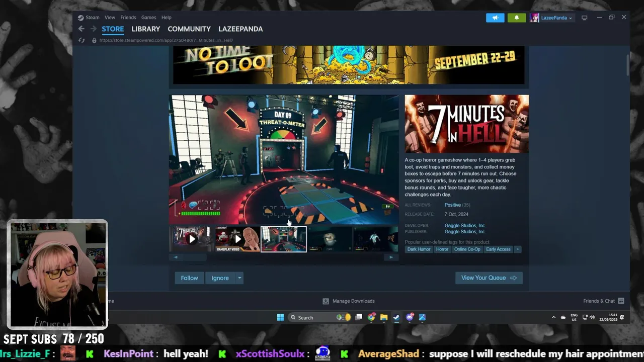The height and width of the screenshot is (362, 644).
Task: Open the Friends menu
Action: point(128,18)
